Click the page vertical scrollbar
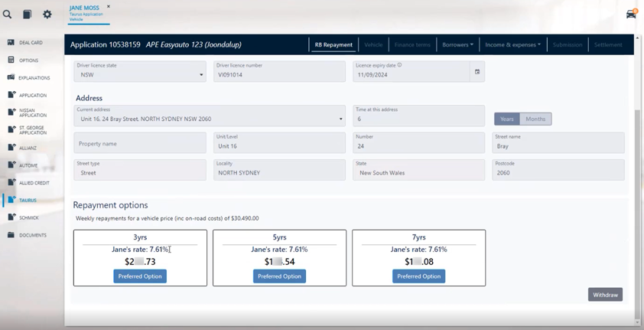Image resolution: width=644 pixels, height=330 pixels. pyautogui.click(x=637, y=214)
